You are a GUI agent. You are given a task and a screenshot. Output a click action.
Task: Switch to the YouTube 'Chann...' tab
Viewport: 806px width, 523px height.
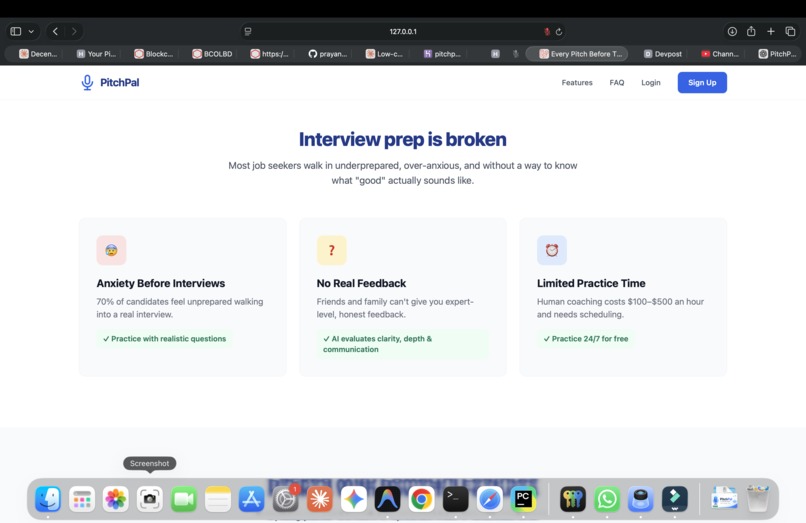tap(720, 53)
